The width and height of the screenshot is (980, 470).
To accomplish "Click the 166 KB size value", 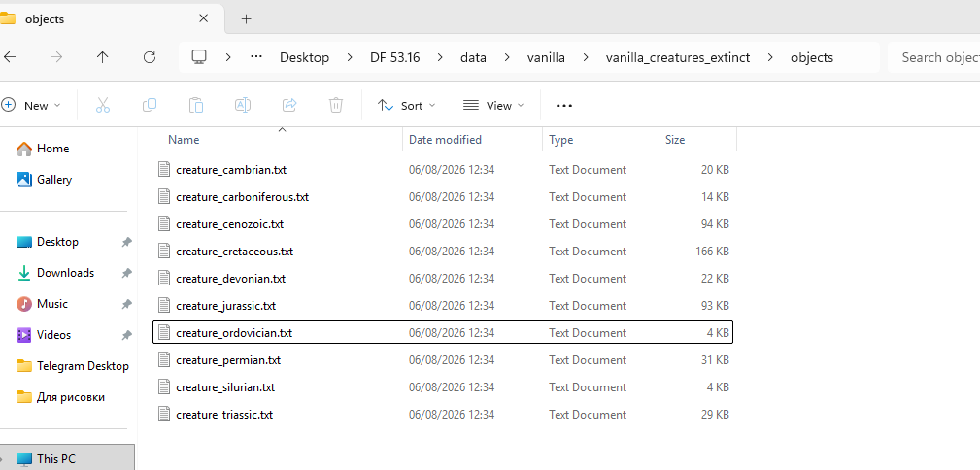I will tap(712, 252).
